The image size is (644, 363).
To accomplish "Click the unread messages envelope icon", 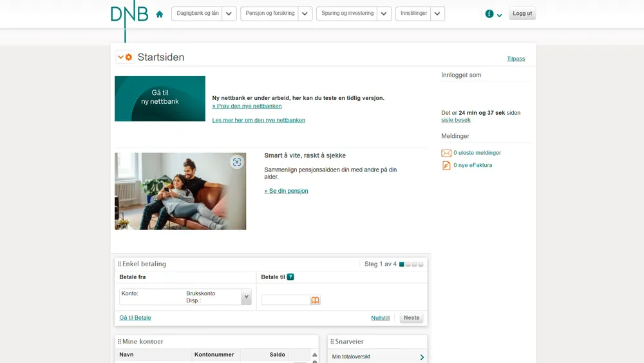I will pos(446,153).
